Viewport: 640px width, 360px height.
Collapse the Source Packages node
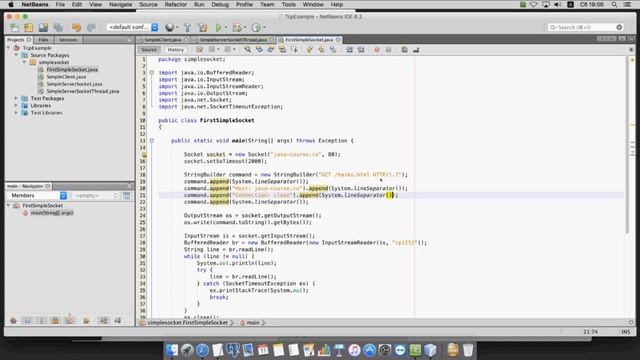[x=16, y=55]
